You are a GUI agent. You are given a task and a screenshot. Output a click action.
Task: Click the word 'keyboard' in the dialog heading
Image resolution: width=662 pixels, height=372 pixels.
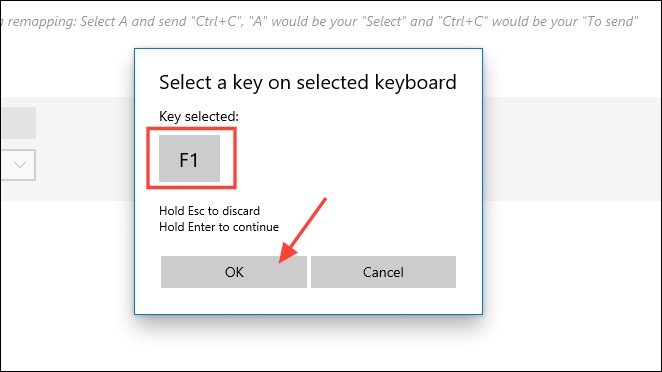[415, 82]
